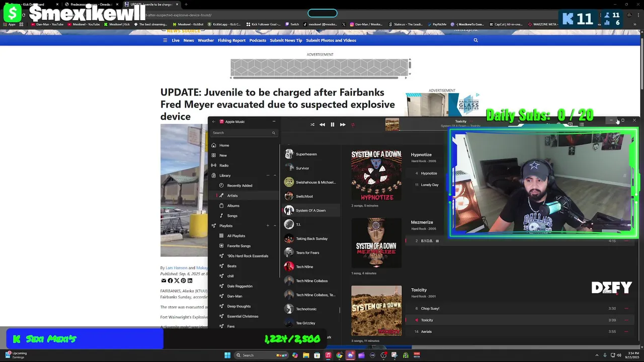This screenshot has width=644, height=362.
Task: Open the website hamburger menu
Action: tap(165, 40)
